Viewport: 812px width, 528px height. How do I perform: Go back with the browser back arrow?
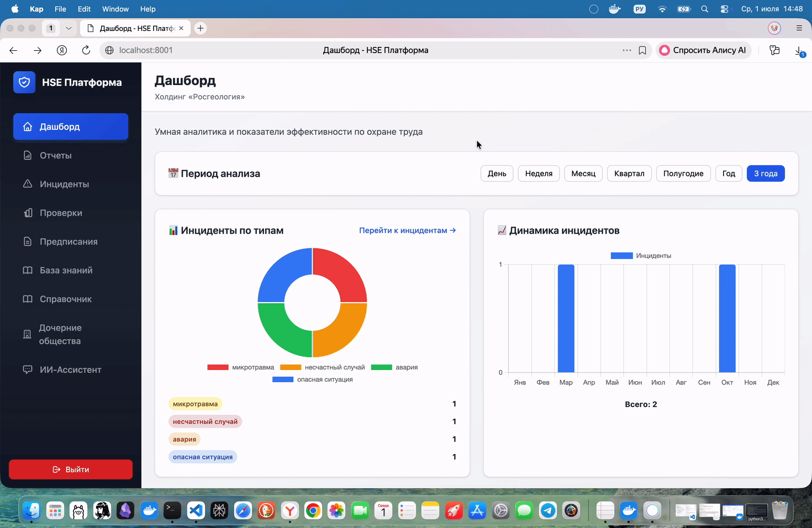pyautogui.click(x=13, y=50)
